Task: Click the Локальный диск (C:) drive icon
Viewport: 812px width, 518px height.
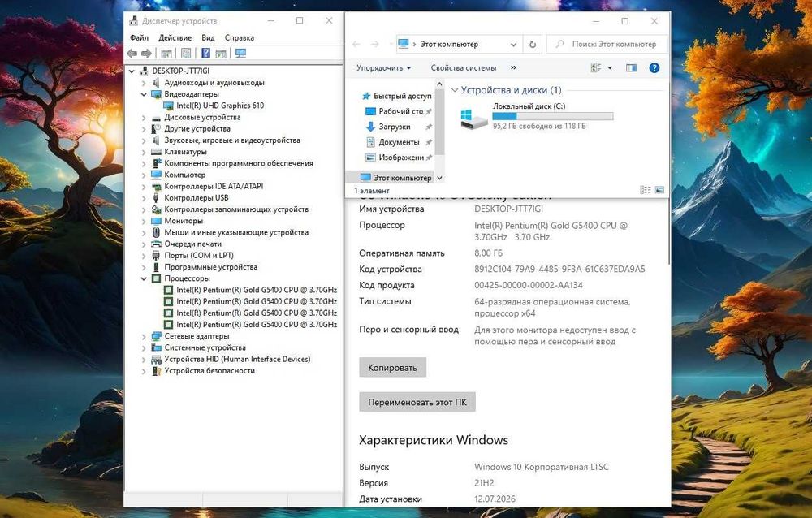Action: coord(474,119)
